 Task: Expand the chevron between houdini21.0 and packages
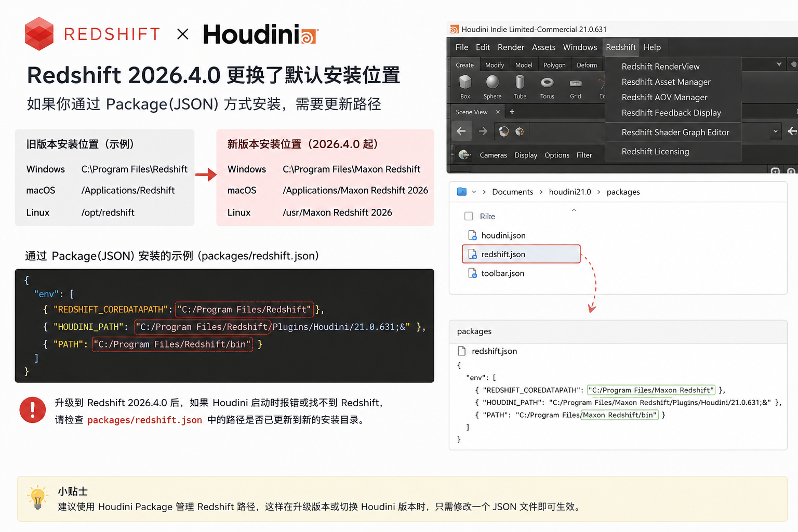(598, 192)
